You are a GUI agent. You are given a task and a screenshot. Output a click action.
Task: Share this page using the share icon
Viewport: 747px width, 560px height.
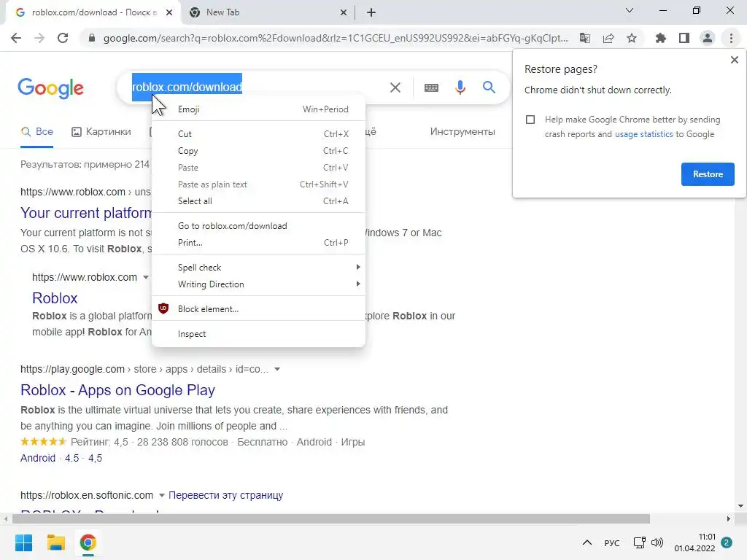608,38
